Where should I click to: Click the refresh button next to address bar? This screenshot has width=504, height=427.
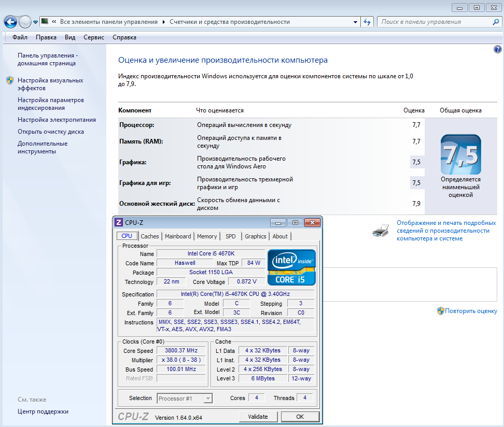pos(367,22)
